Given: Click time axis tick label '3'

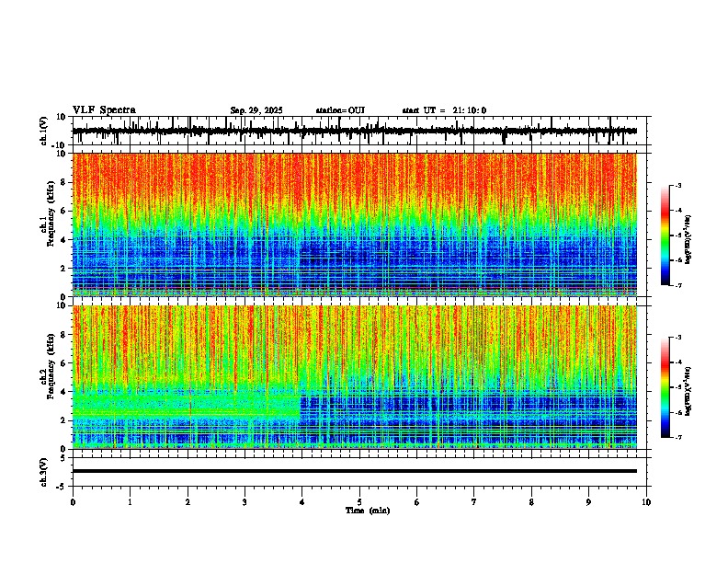Looking at the screenshot, I should [245, 502].
